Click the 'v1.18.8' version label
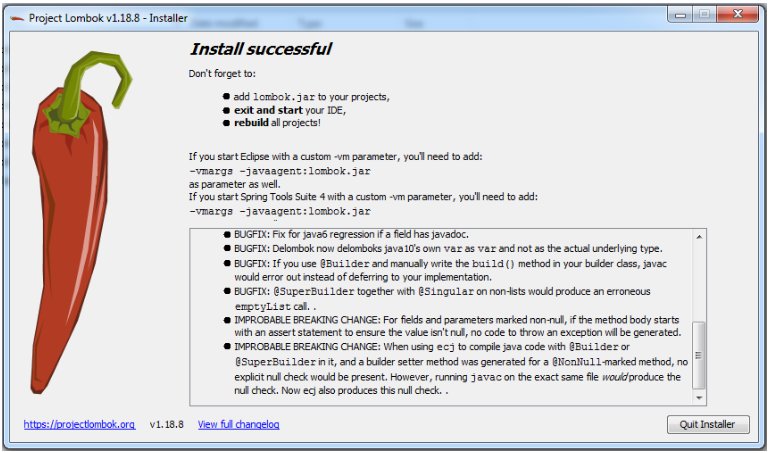Image resolution: width=770 pixels, height=453 pixels. [x=166, y=425]
